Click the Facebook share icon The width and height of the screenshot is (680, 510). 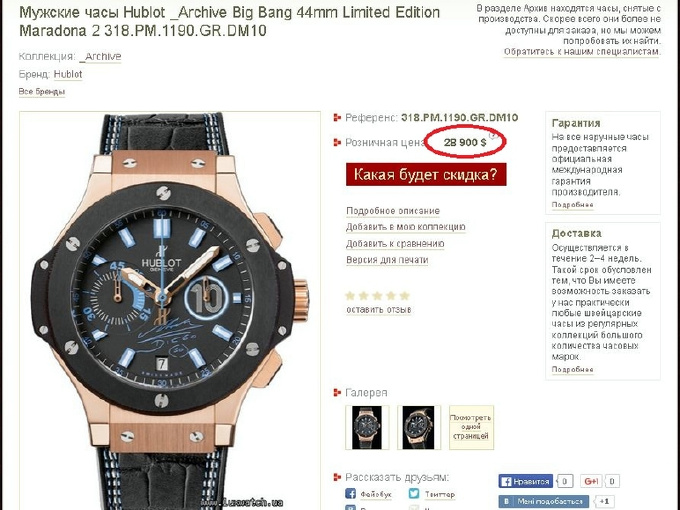tap(350, 494)
